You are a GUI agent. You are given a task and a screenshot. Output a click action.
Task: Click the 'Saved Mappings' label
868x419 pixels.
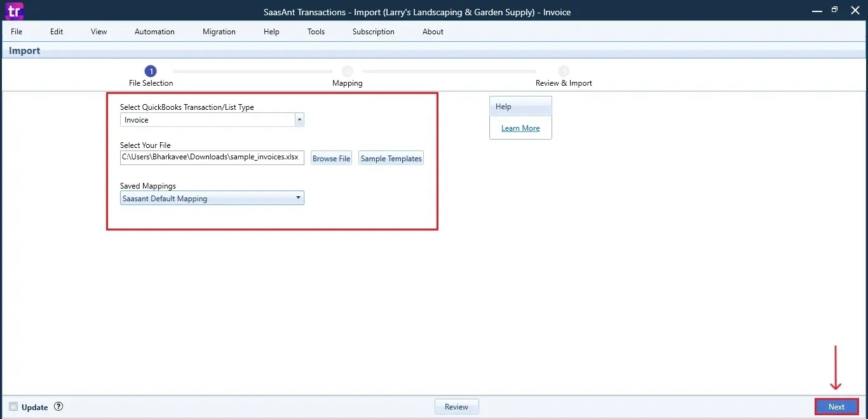[x=148, y=186]
